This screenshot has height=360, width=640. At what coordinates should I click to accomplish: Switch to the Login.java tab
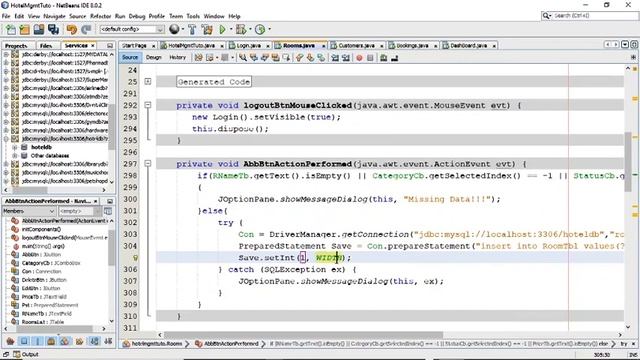click(248, 45)
